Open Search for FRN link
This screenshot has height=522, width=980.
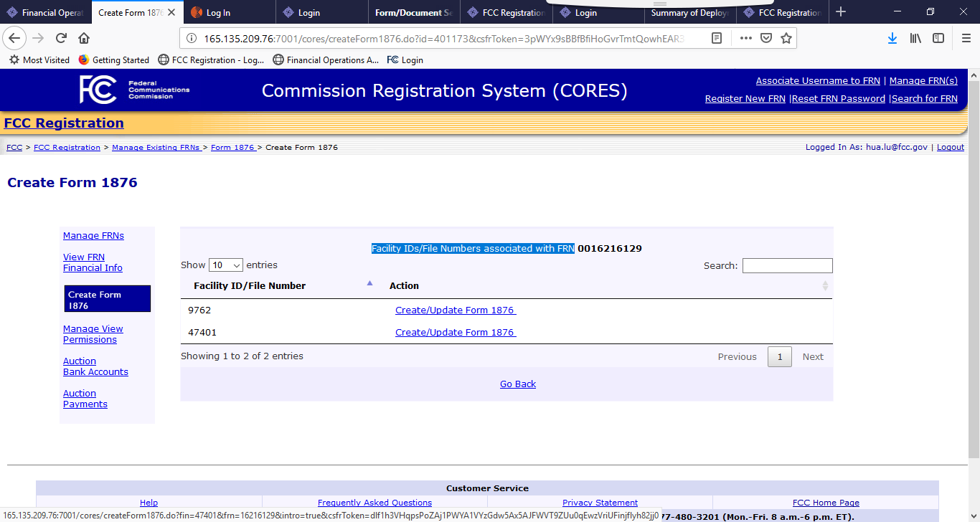pos(925,99)
